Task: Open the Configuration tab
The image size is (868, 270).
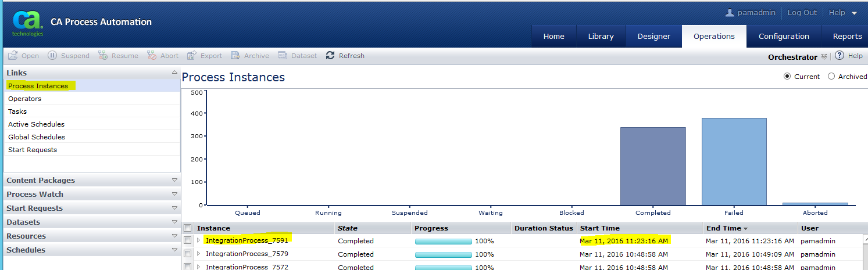Action: [x=783, y=36]
